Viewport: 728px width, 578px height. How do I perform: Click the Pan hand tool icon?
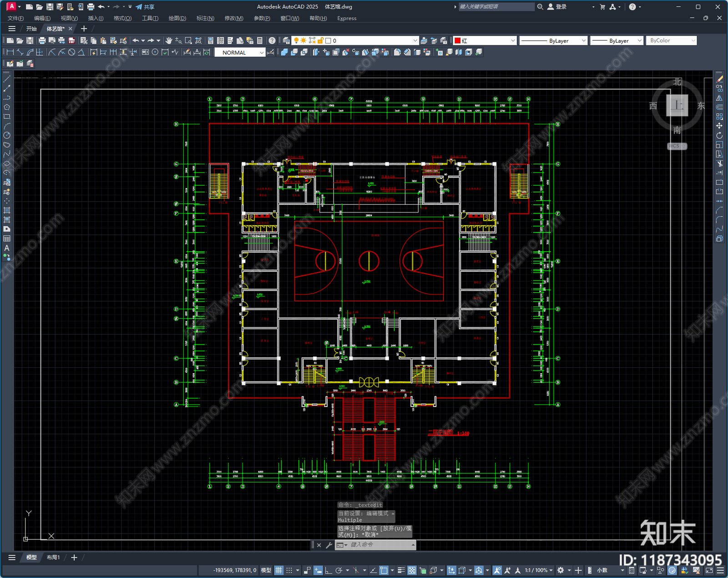[169, 41]
